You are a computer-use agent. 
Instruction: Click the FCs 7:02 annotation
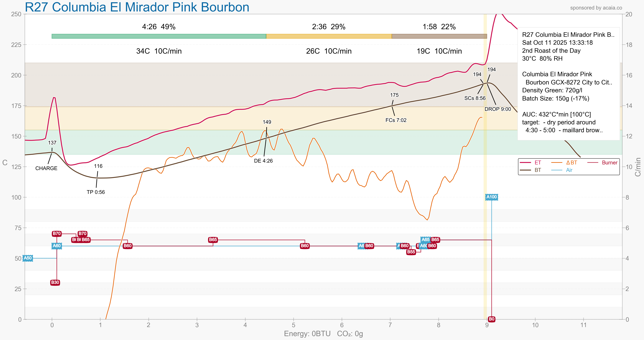[396, 120]
